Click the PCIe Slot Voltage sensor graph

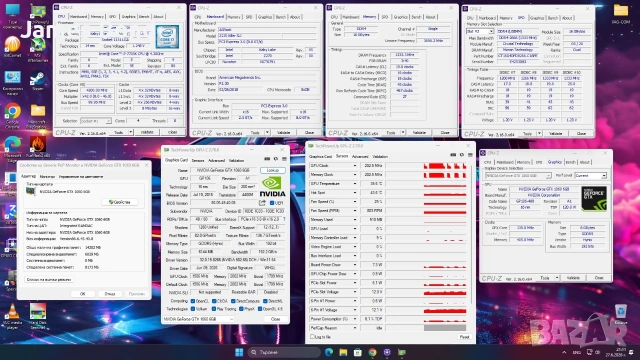[426, 292]
